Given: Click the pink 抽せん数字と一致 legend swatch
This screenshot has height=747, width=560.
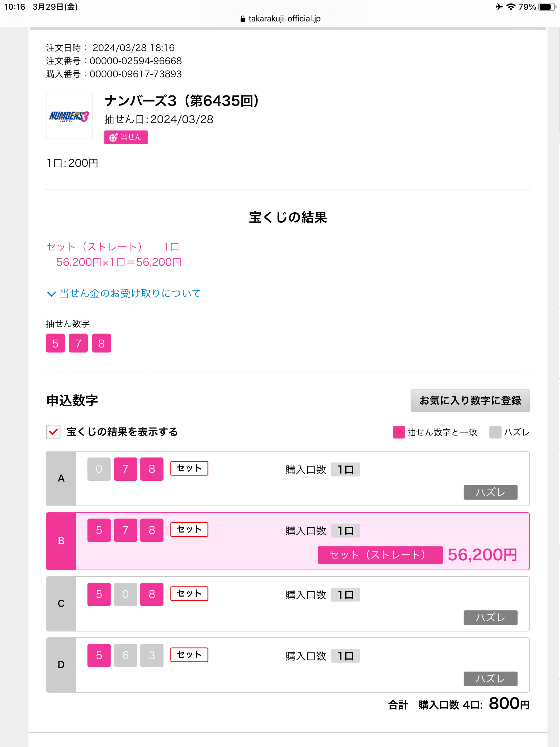Looking at the screenshot, I should 399,432.
